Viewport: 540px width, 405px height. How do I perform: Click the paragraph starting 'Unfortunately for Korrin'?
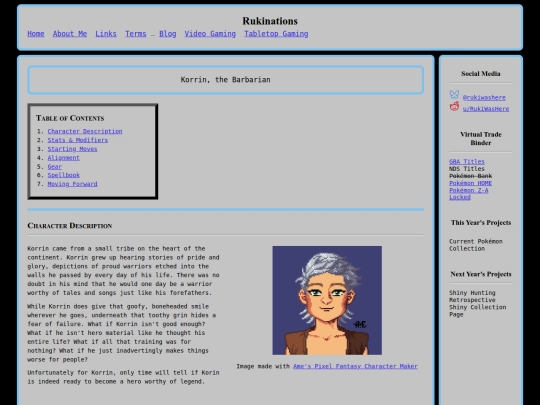click(x=123, y=377)
